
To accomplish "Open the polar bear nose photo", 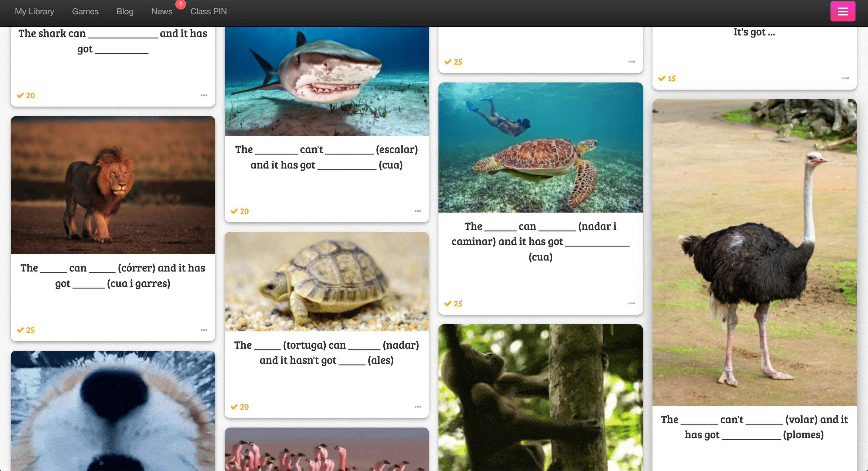I will (113, 411).
